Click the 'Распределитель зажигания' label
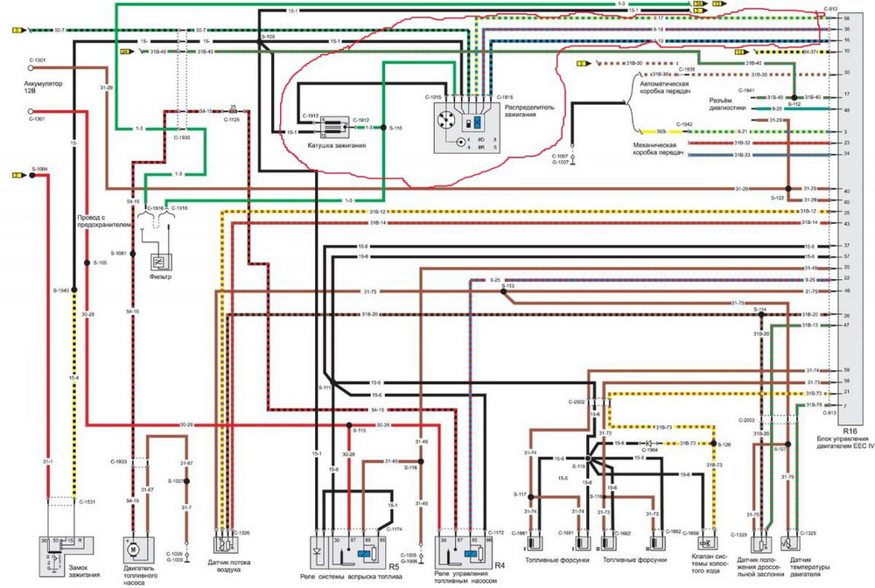The height and width of the screenshot is (588, 875). [x=529, y=110]
